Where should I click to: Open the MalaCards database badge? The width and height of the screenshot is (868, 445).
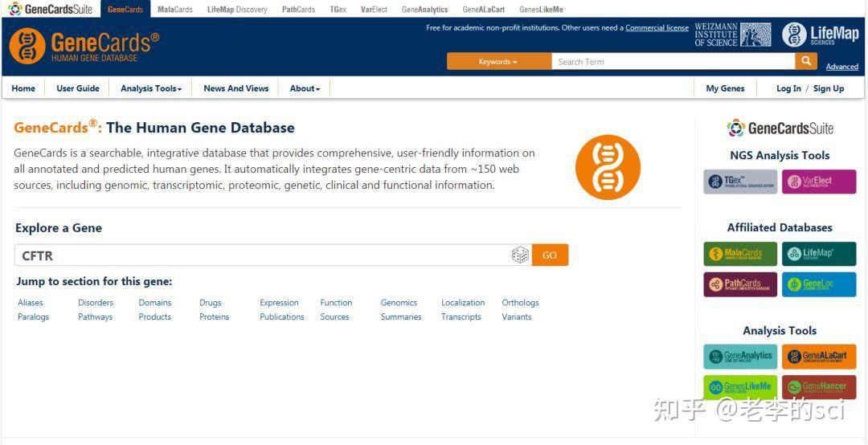740,254
